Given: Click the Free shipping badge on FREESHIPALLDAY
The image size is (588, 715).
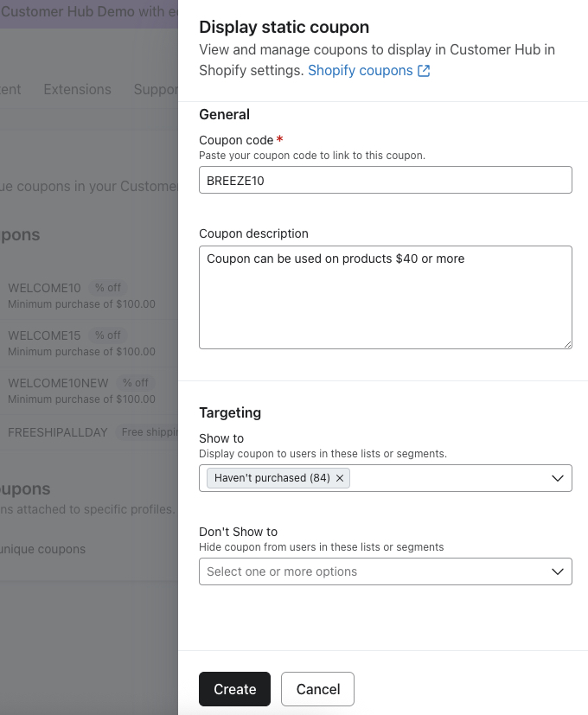Looking at the screenshot, I should pyautogui.click(x=149, y=432).
